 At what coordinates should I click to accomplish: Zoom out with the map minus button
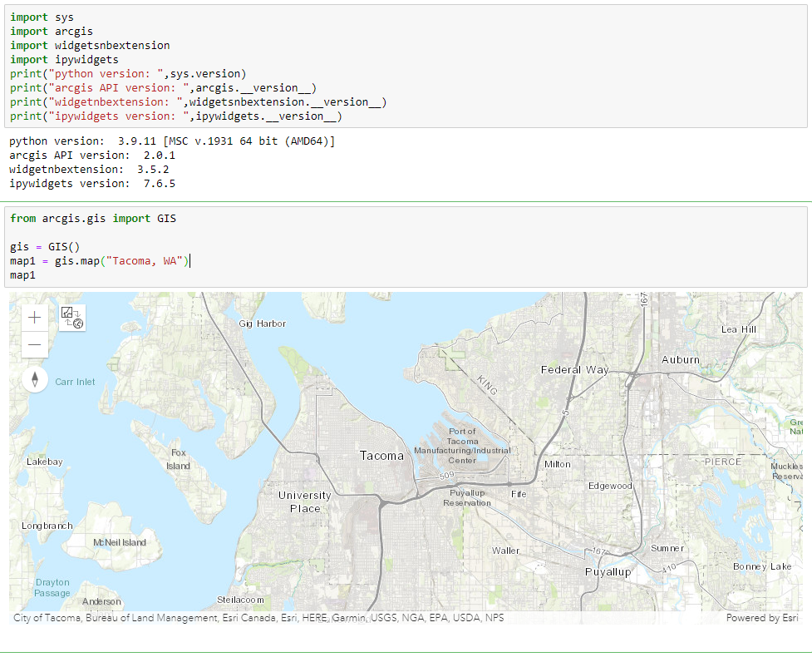click(x=35, y=344)
